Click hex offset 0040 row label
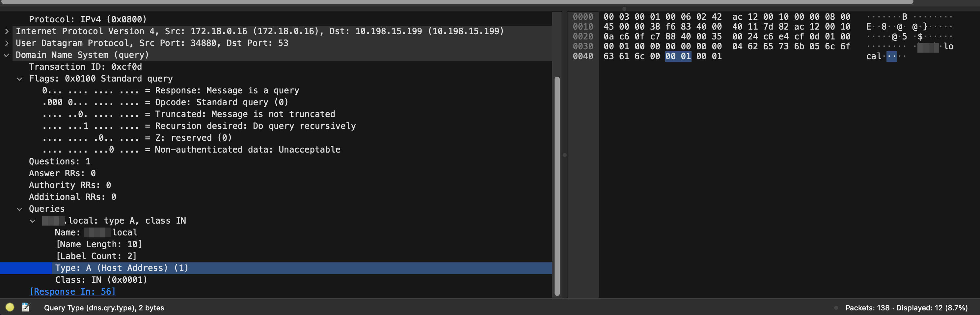The width and height of the screenshot is (980, 315). click(583, 56)
